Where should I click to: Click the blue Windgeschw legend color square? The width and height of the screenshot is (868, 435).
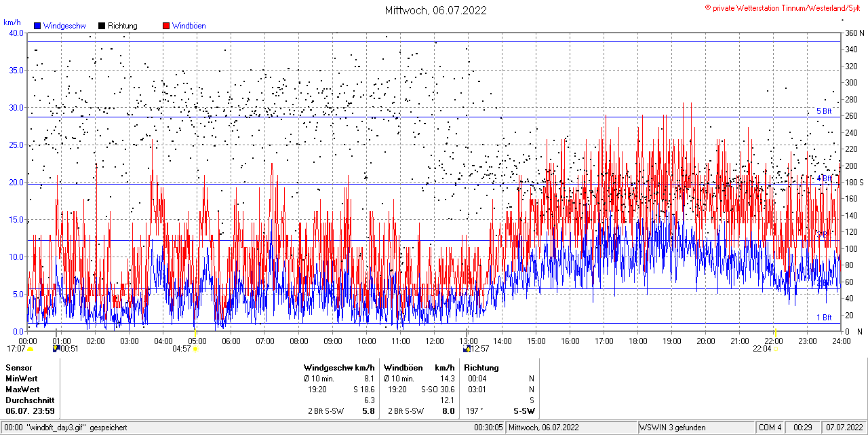(38, 26)
